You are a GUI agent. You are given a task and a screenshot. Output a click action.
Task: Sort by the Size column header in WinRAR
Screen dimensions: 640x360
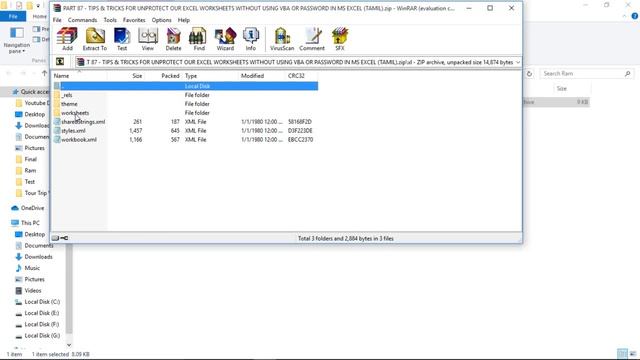pos(126,76)
